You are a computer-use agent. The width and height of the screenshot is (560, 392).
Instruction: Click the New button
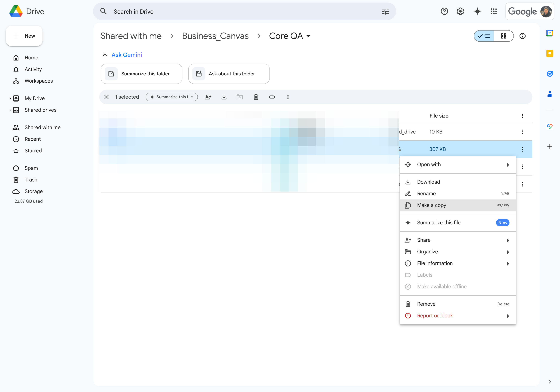tap(24, 36)
